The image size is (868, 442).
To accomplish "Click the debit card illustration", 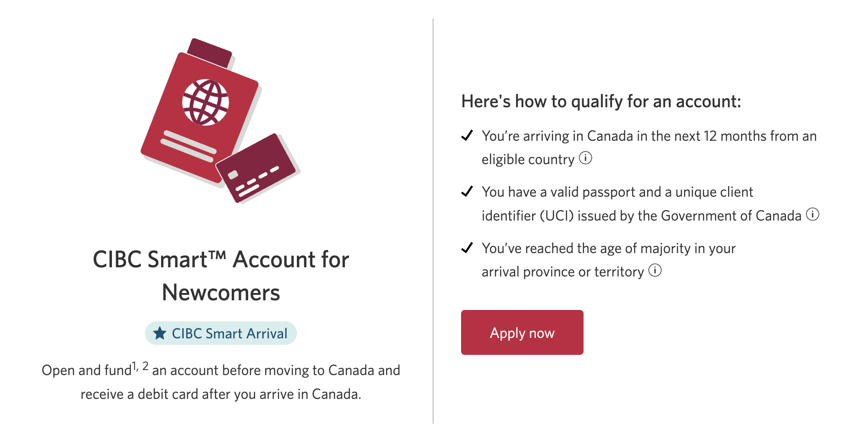I will tap(257, 168).
